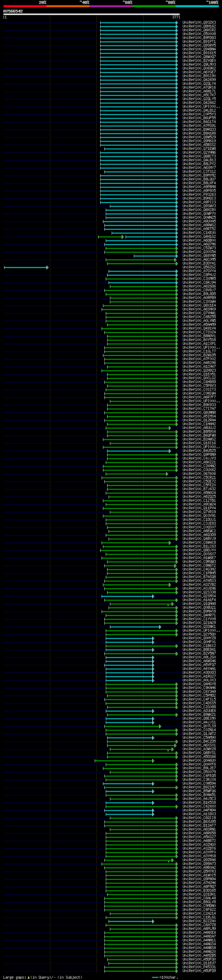The width and height of the screenshot is (222, 980).
Task: Click the short cyan bar in Q56ZG2 row
Action: click(x=26, y=267)
